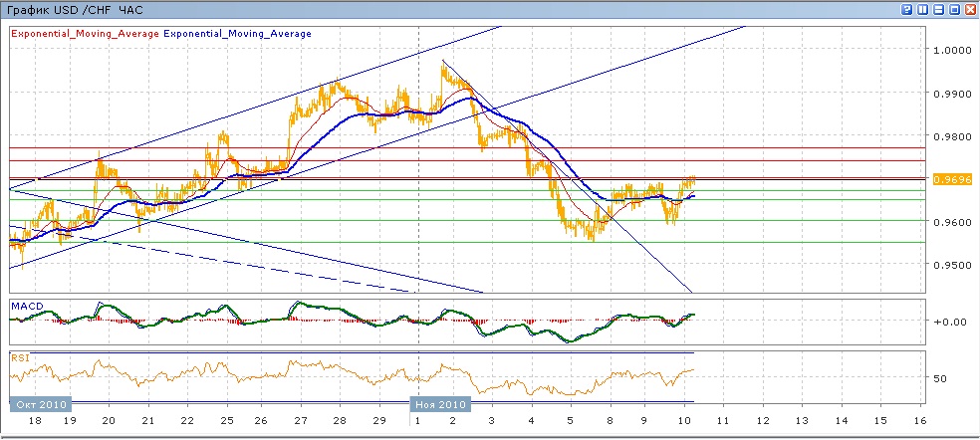This screenshot has width=980, height=440.
Task: Click the help question-mark icon
Action: coord(906,8)
